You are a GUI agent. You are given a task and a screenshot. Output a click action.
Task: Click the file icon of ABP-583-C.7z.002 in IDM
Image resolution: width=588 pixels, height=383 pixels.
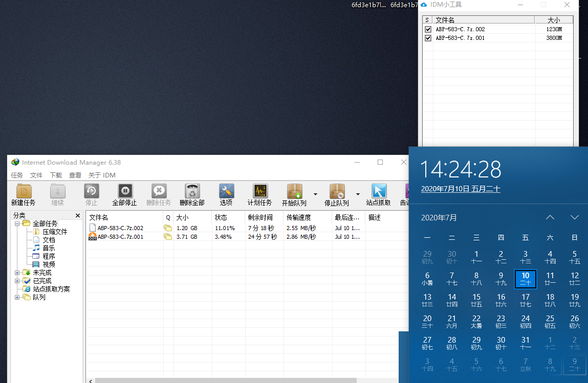click(92, 228)
